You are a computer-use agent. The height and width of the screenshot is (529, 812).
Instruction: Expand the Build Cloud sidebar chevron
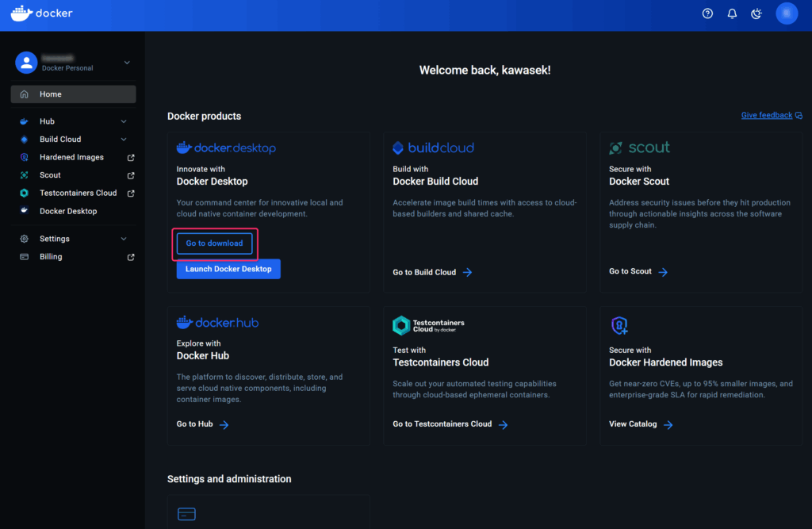click(124, 140)
